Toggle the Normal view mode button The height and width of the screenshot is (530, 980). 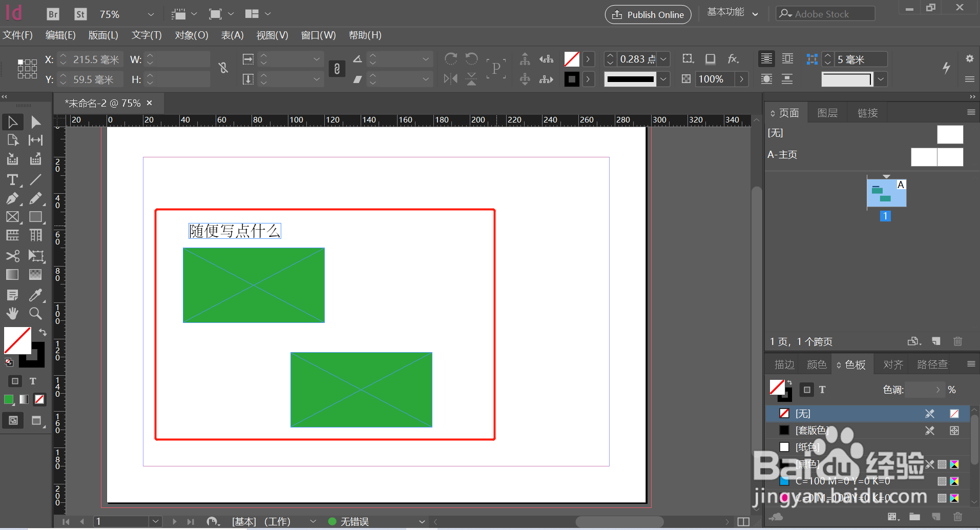click(x=13, y=421)
